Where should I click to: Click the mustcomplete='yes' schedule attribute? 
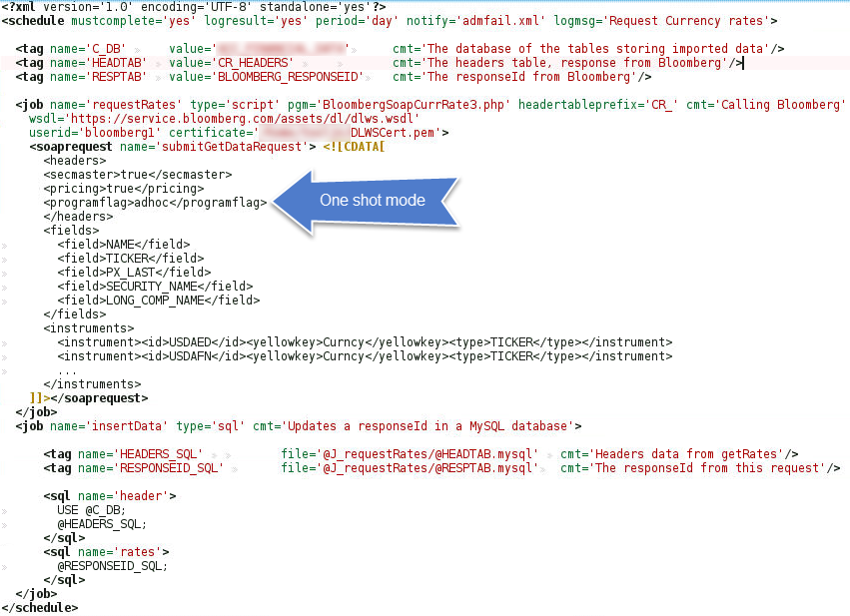(134, 21)
